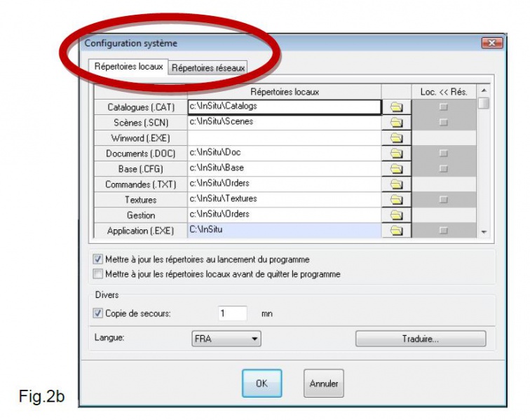Confirm settings with OK button
This screenshot has width=530, height=420.
tap(261, 384)
